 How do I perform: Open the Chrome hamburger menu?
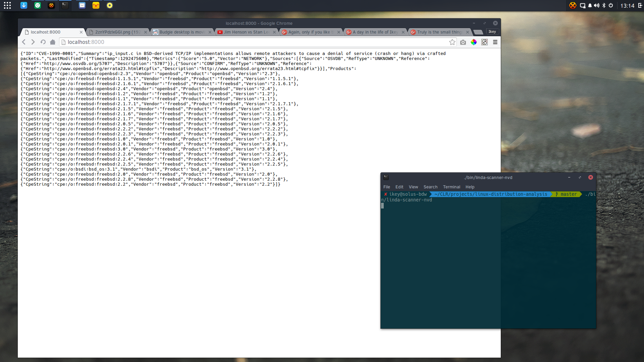click(x=495, y=42)
